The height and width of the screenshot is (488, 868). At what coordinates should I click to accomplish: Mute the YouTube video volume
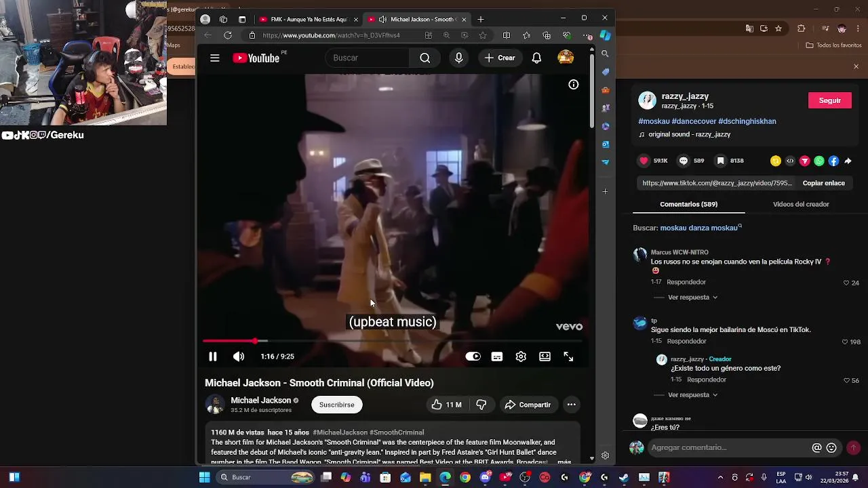(239, 357)
